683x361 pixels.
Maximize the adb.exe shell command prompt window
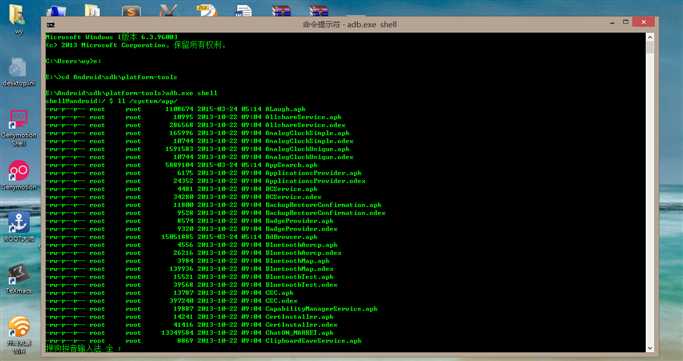(x=625, y=22)
